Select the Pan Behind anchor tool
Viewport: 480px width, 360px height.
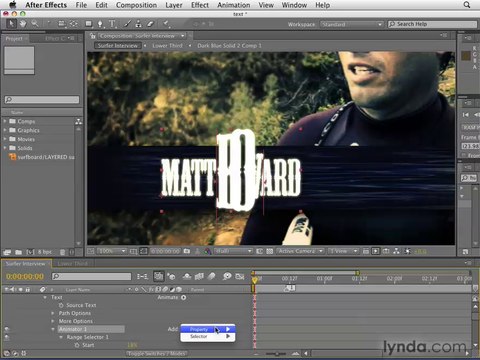point(73,24)
